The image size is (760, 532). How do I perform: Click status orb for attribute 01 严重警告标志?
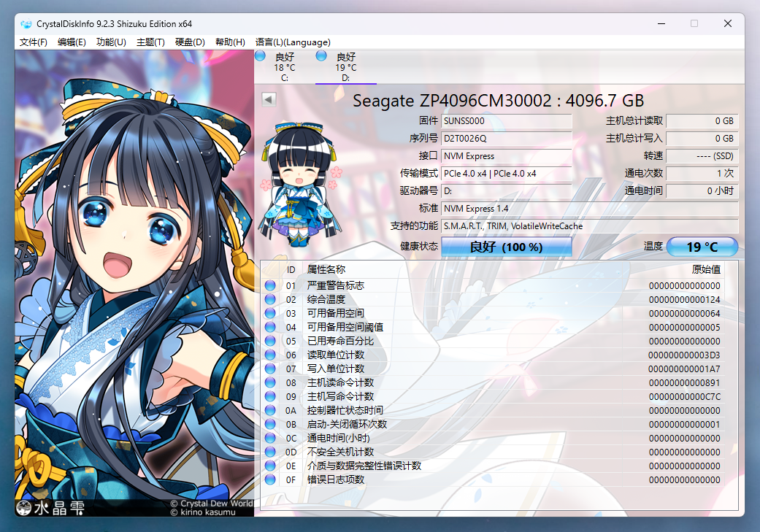pyautogui.click(x=270, y=285)
